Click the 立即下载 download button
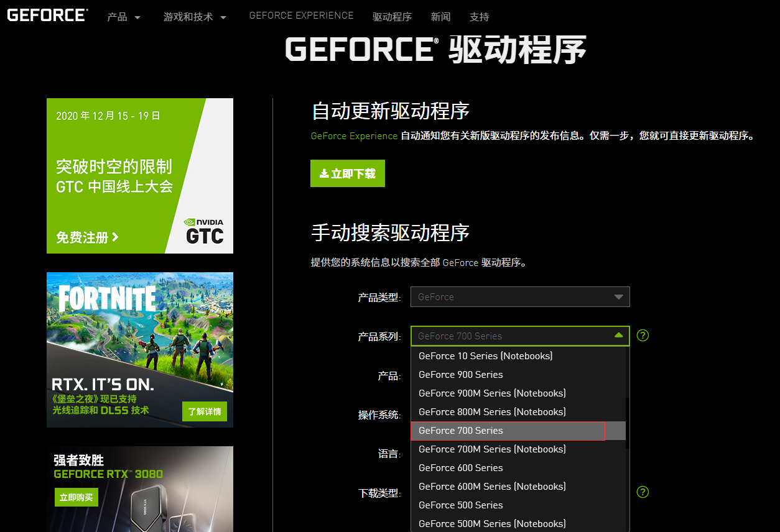Viewport: 780px width, 532px height. [x=348, y=174]
